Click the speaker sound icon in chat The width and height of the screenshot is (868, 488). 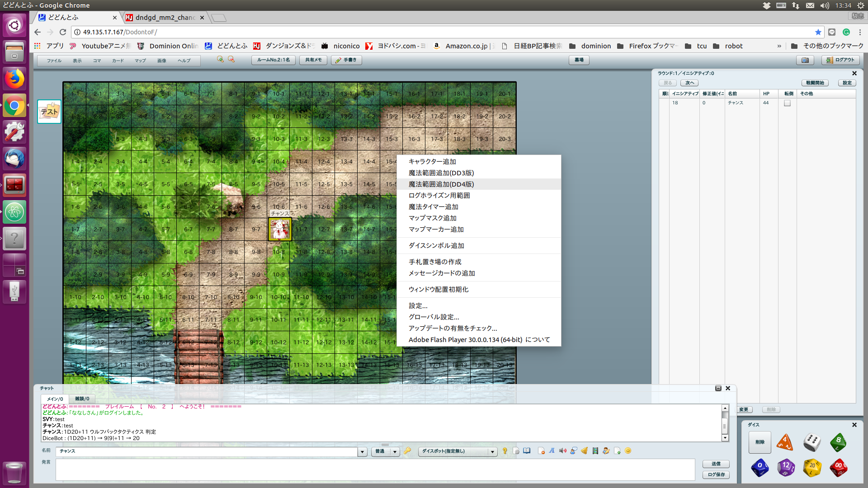(562, 451)
